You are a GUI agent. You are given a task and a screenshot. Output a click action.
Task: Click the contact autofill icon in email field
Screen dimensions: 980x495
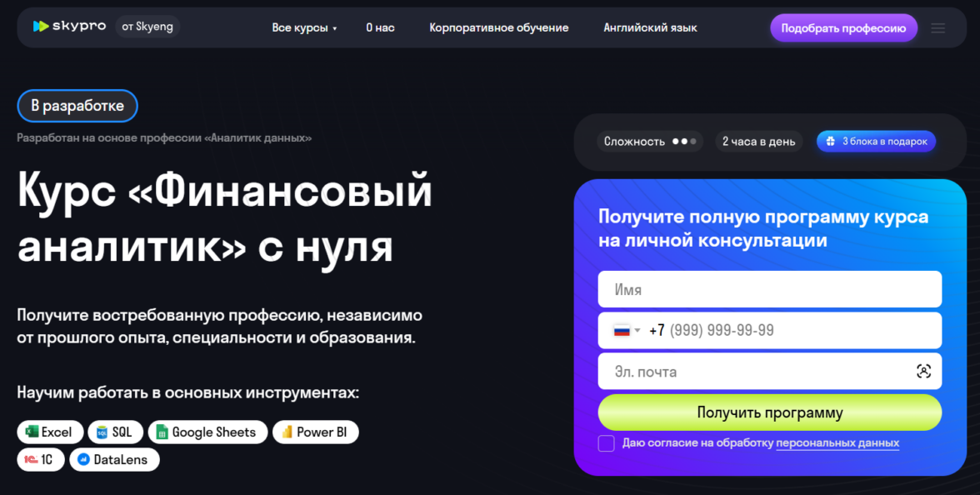[923, 372]
